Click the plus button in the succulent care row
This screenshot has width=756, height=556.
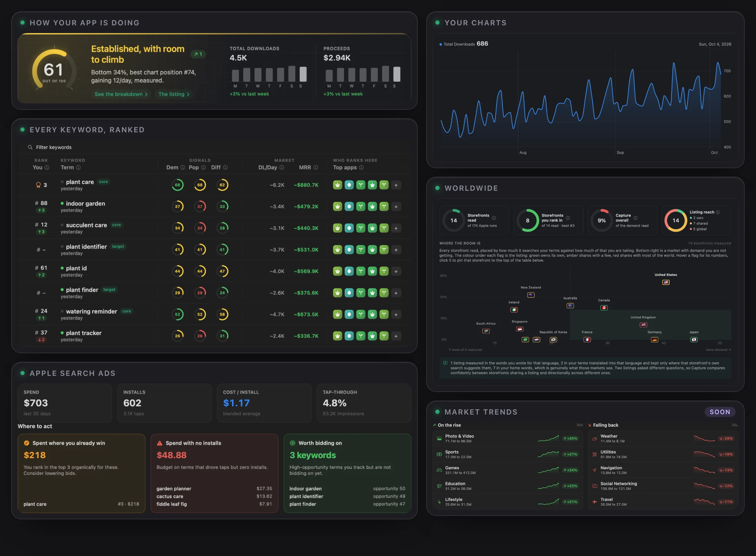coord(396,228)
